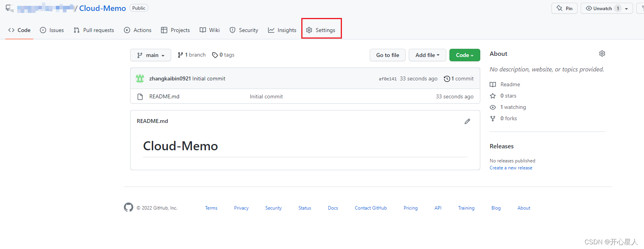Image resolution: width=644 pixels, height=249 pixels.
Task: Open the Blog footer link
Action: point(496,208)
